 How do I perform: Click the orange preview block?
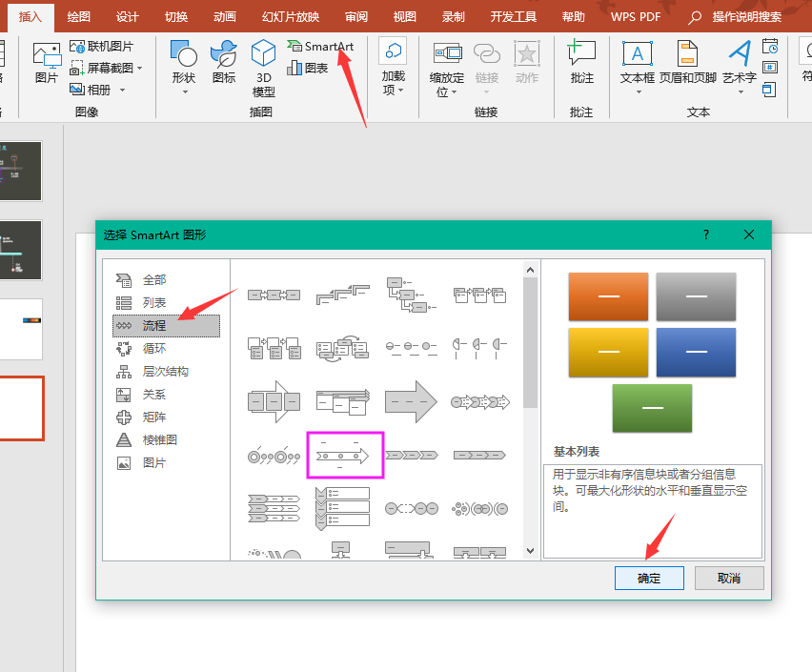coord(608,296)
